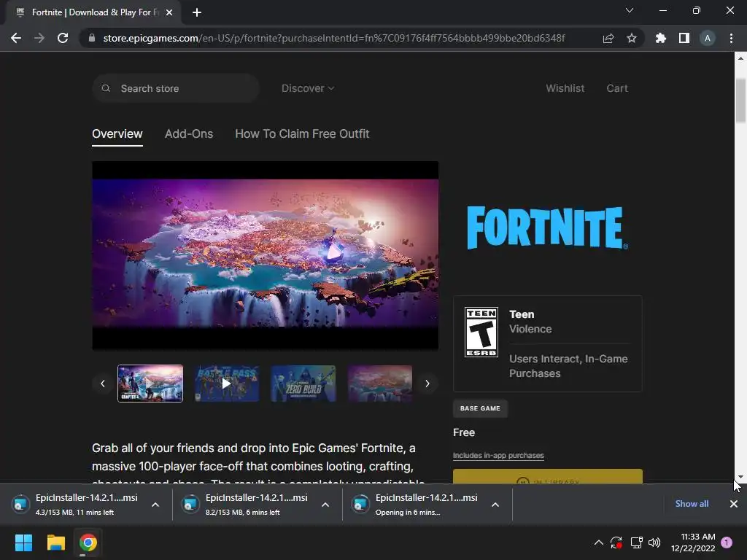Open tab search chevron in title bar
Screen dimensions: 747x560
pyautogui.click(x=630, y=10)
